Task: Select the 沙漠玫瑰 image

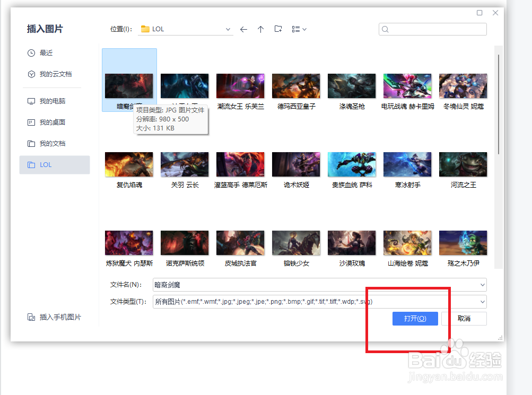Action: (x=352, y=243)
